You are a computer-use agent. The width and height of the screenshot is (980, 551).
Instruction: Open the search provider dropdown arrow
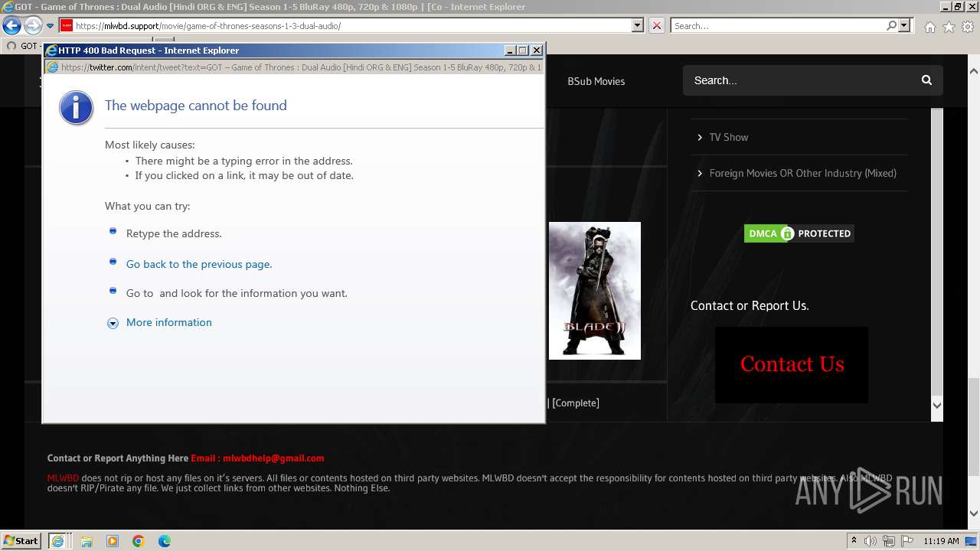(x=904, y=26)
